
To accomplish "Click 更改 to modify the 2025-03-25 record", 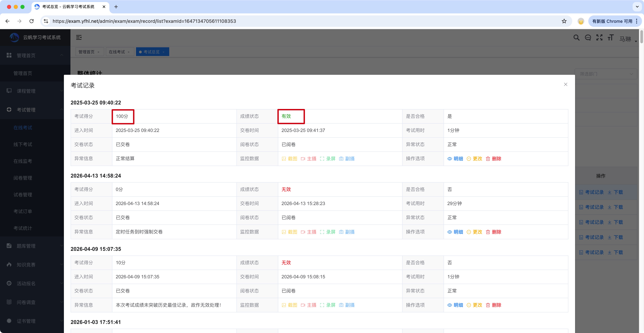I will (474, 159).
